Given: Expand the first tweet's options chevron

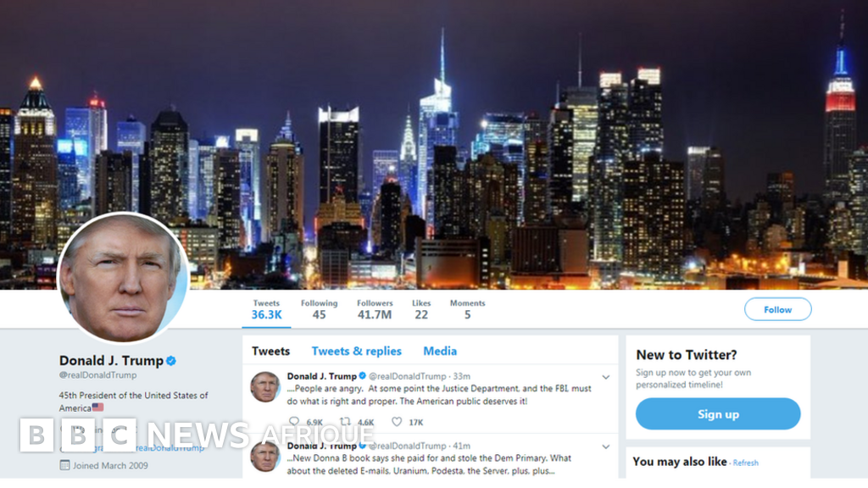Looking at the screenshot, I should point(605,377).
